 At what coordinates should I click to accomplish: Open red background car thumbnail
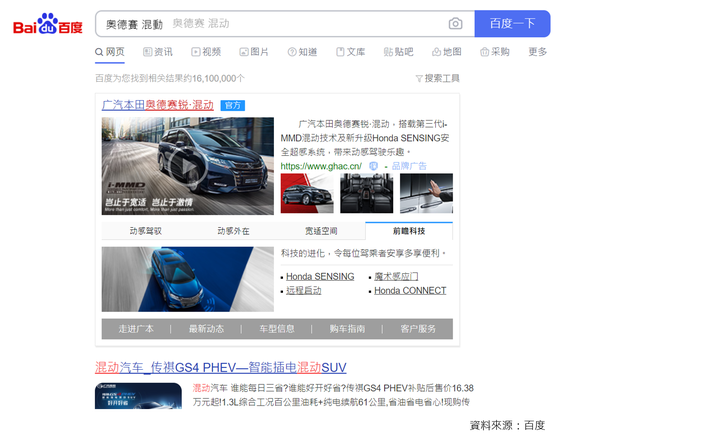pos(307,193)
